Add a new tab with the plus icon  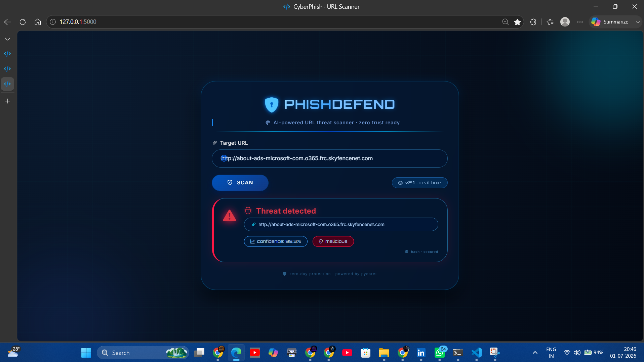coord(7,101)
